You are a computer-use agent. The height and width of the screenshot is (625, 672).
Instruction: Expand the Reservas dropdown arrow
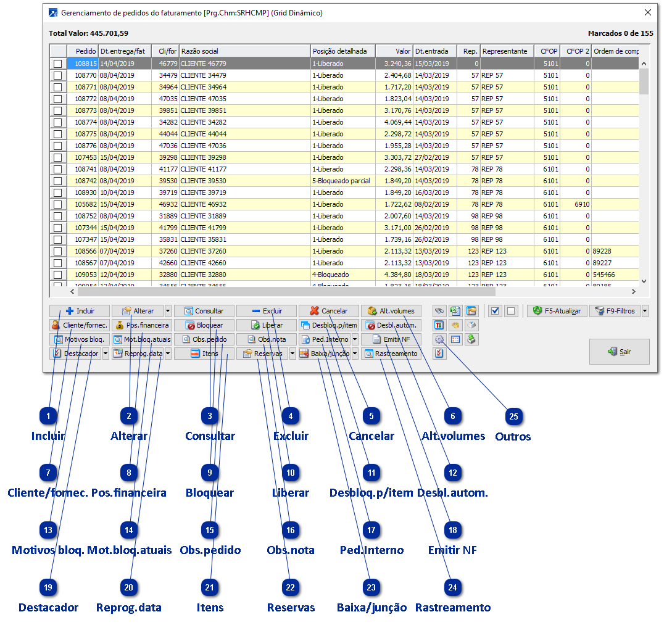(292, 354)
